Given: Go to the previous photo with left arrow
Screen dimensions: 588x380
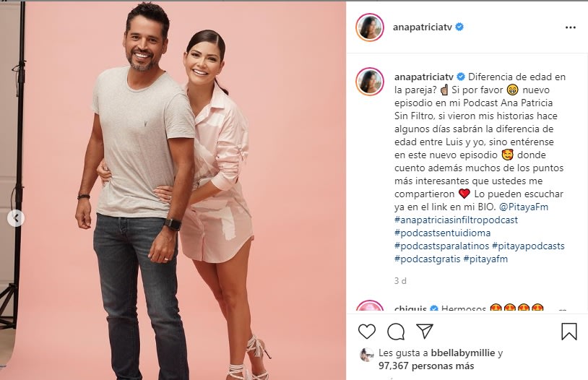Looking at the screenshot, I should 16,218.
